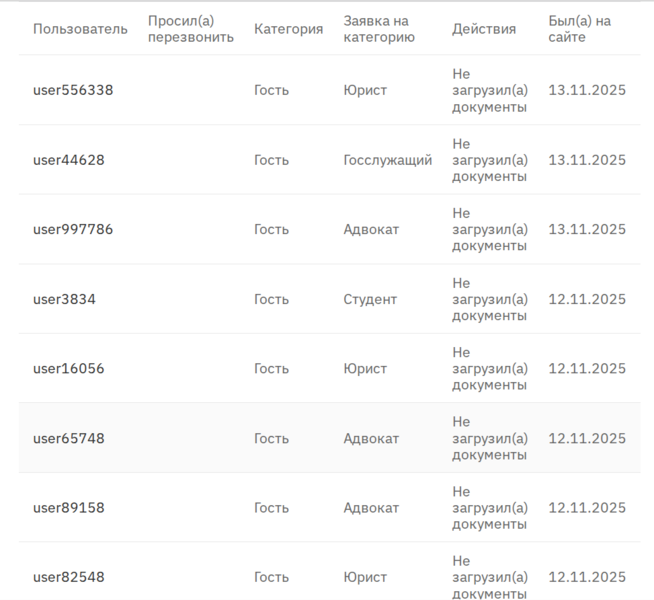This screenshot has width=654, height=600.
Task: Sort by Был(а) на сайте header
Action: point(580,29)
